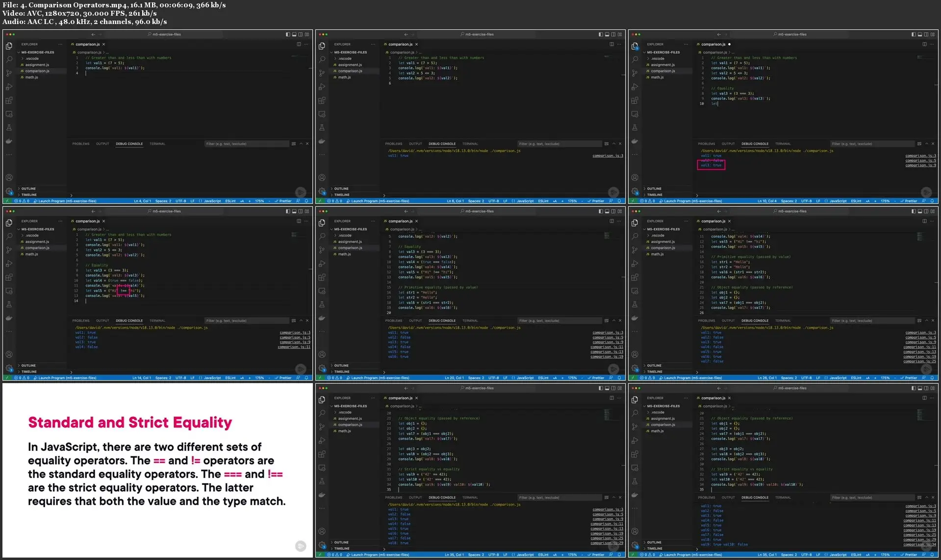Toggle Panel visibility in the Ln 14 frame

point(294,211)
